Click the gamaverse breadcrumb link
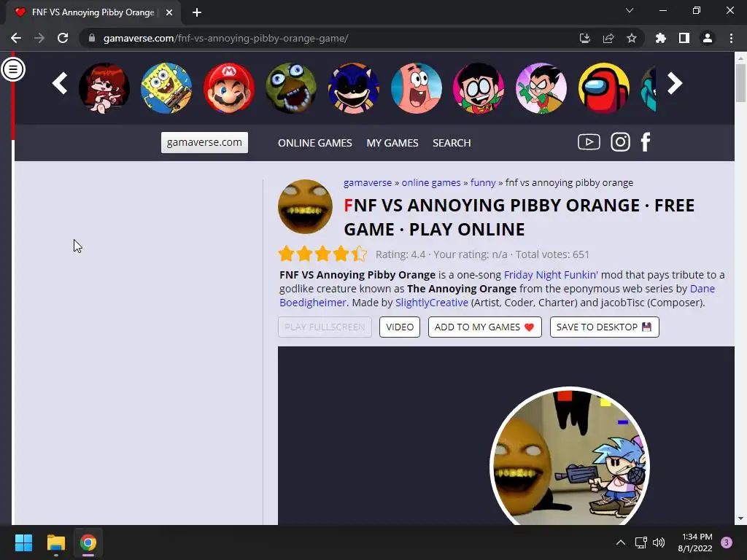 [368, 183]
